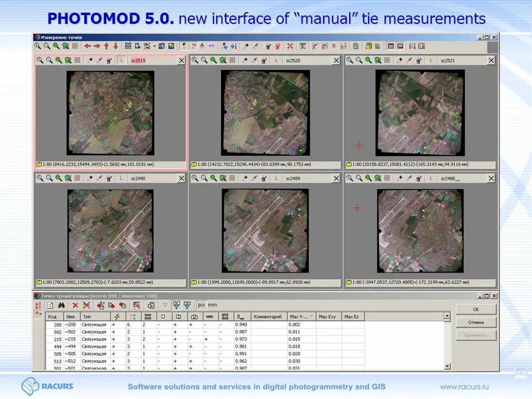Select the ~215 point row

[205, 339]
